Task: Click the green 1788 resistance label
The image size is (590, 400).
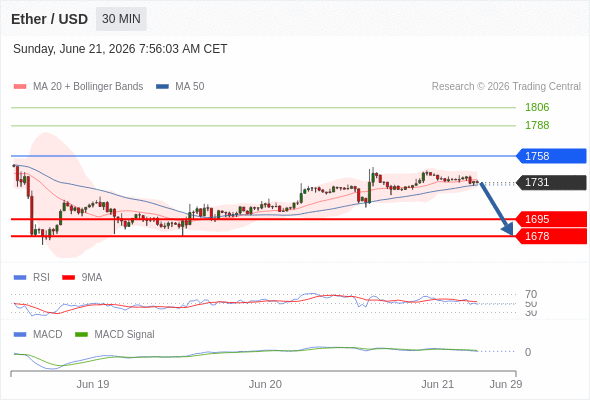Action: click(537, 125)
